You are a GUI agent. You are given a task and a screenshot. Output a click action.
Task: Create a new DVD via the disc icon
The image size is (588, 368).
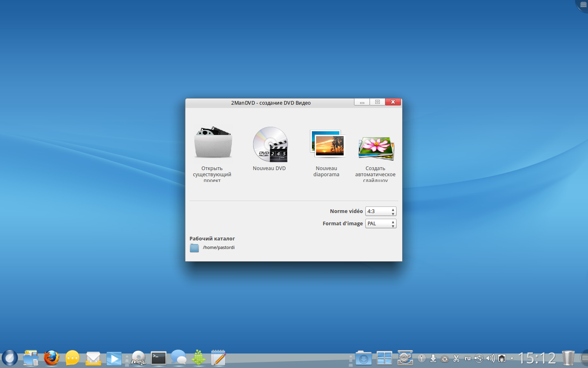(270, 144)
